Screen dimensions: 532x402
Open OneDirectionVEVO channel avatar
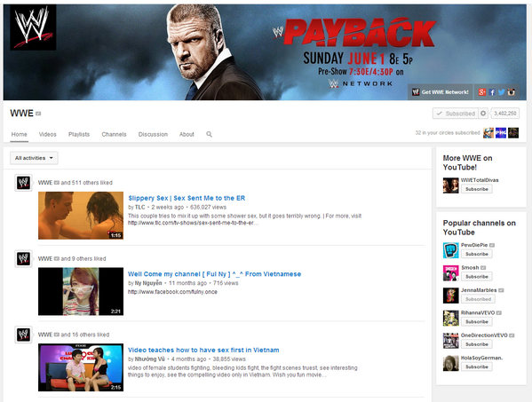pyautogui.click(x=451, y=340)
